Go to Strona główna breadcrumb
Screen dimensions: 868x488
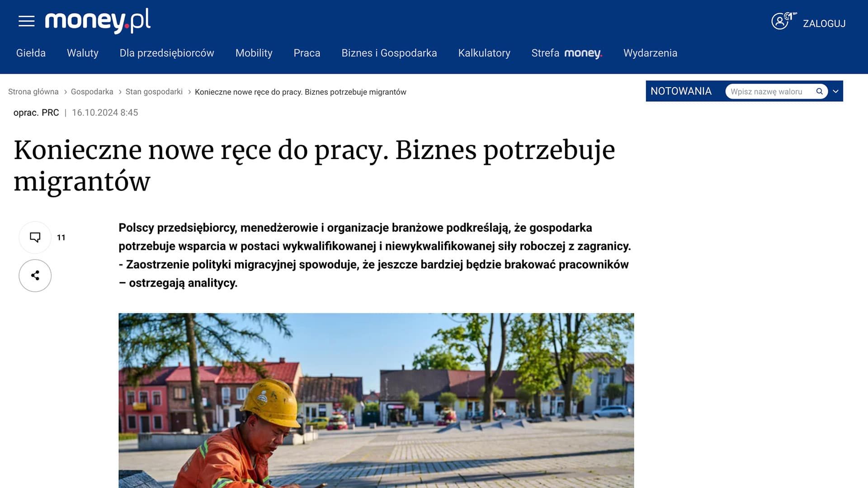(33, 92)
